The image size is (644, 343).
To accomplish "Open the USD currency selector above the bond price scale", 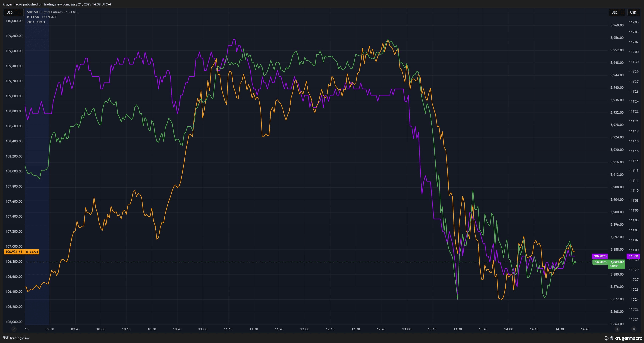I will (x=633, y=12).
